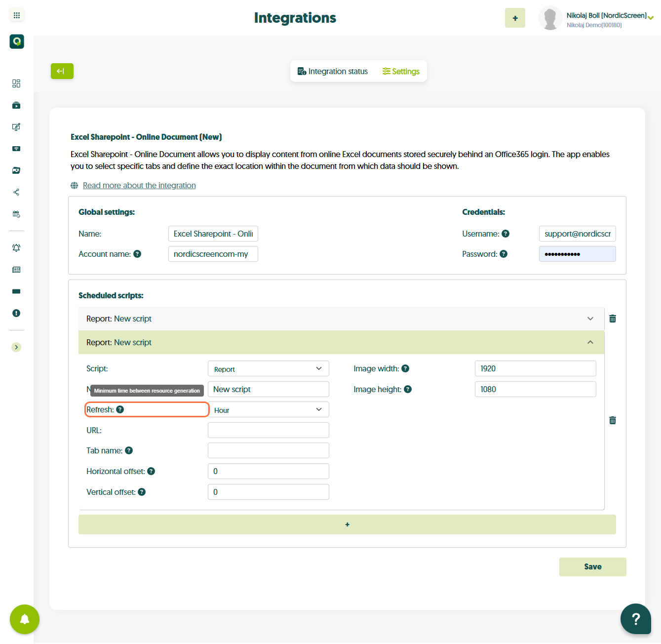Collapse the second Report: New script section
Image resolution: width=661 pixels, height=644 pixels.
click(x=341, y=342)
